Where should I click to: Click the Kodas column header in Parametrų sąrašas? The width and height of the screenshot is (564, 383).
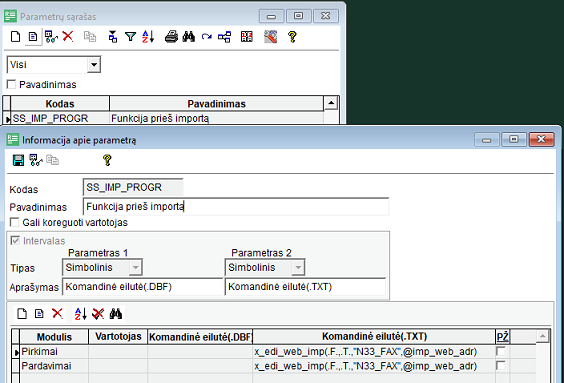click(x=60, y=104)
